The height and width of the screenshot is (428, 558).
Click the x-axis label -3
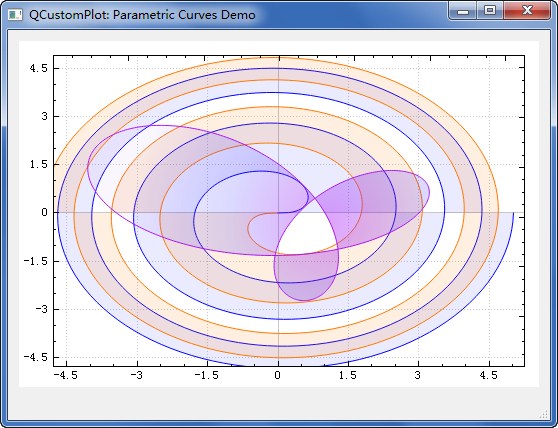137,376
